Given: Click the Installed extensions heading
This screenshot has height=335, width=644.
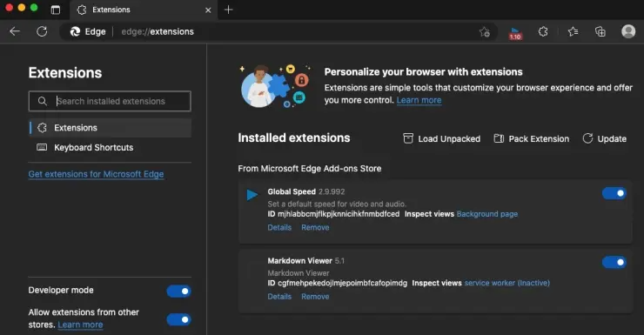Looking at the screenshot, I should click(x=294, y=138).
